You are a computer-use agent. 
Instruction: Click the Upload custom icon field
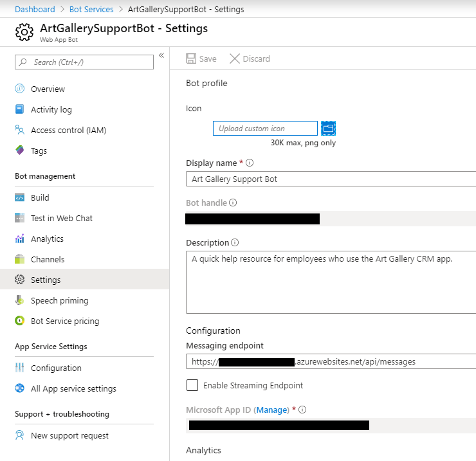click(265, 129)
